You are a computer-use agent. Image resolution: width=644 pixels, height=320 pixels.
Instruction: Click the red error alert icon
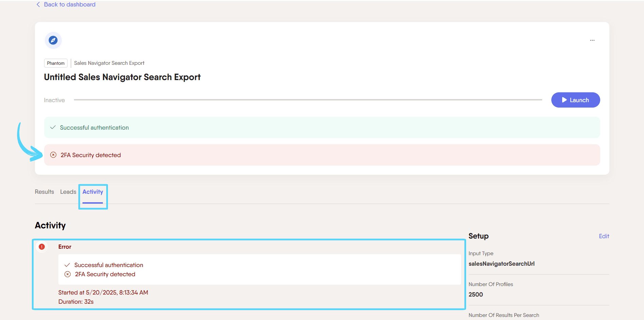[42, 247]
